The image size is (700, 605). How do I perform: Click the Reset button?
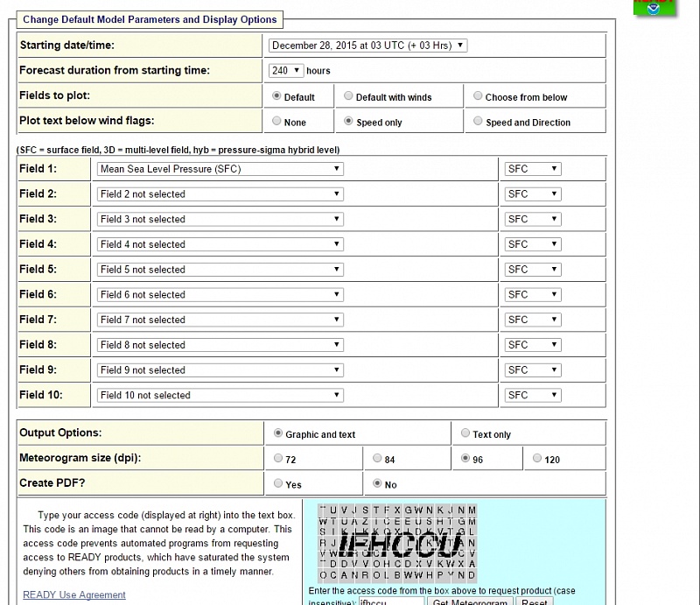click(535, 601)
